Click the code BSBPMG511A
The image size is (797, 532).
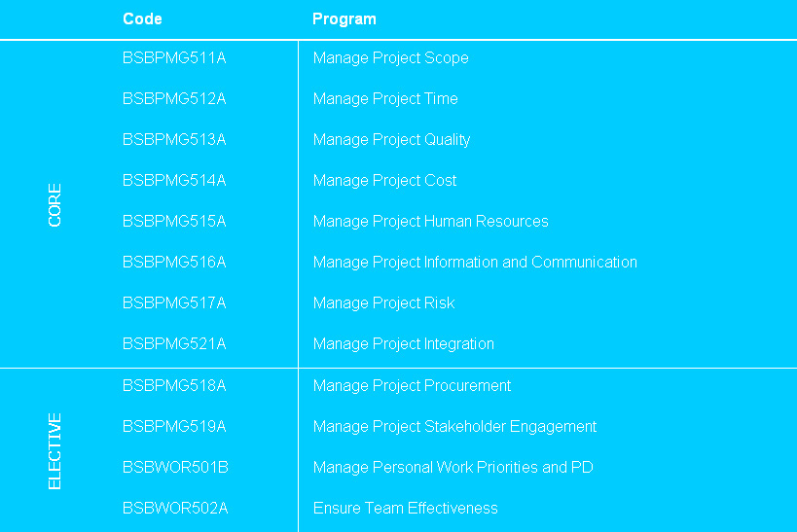[174, 58]
